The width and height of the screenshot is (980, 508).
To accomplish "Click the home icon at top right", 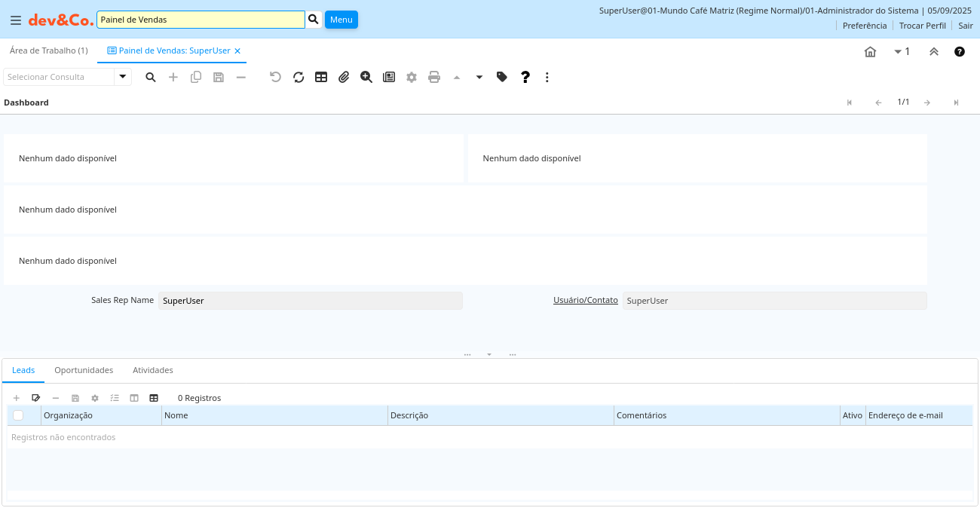I will (x=870, y=52).
